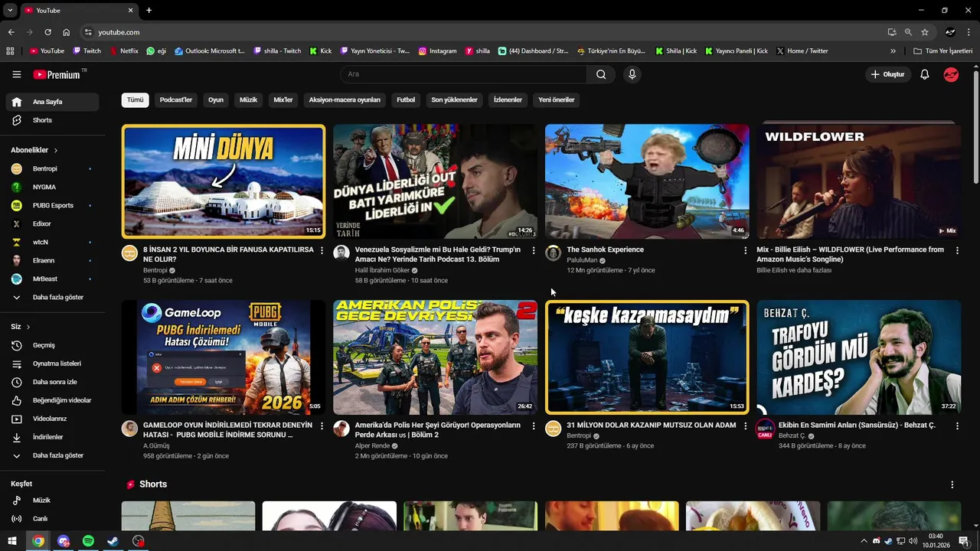The width and height of the screenshot is (980, 551).
Task: Expand the Siz section arrow
Action: [28, 327]
